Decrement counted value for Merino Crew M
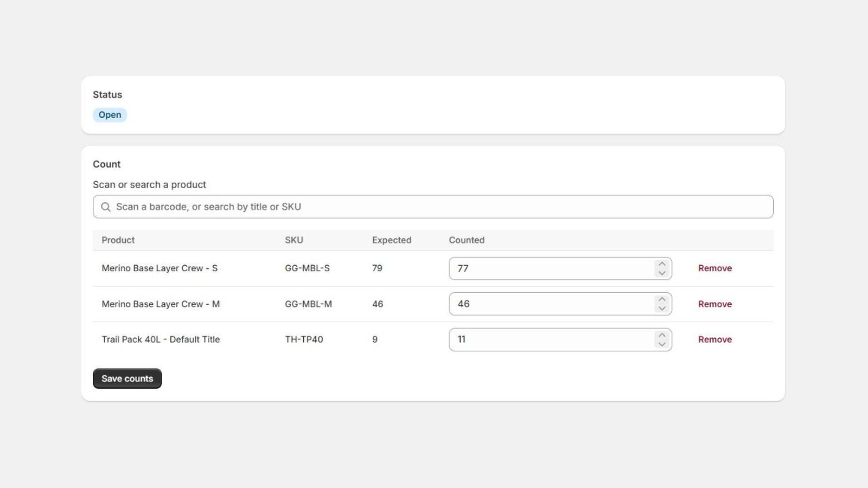The image size is (868, 488). [x=662, y=309]
